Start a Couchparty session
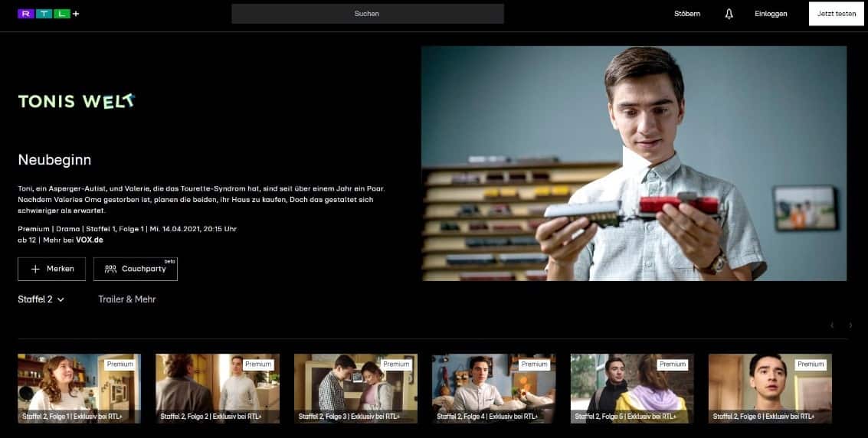Screen dimensions: 868x438 click(x=136, y=269)
